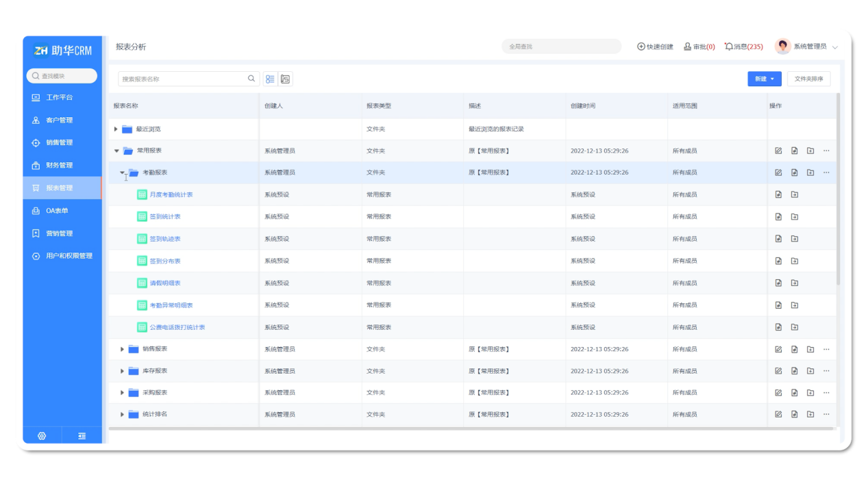Click the magnifier icon in report search box
This screenshot has width=868, height=488.
click(x=251, y=79)
